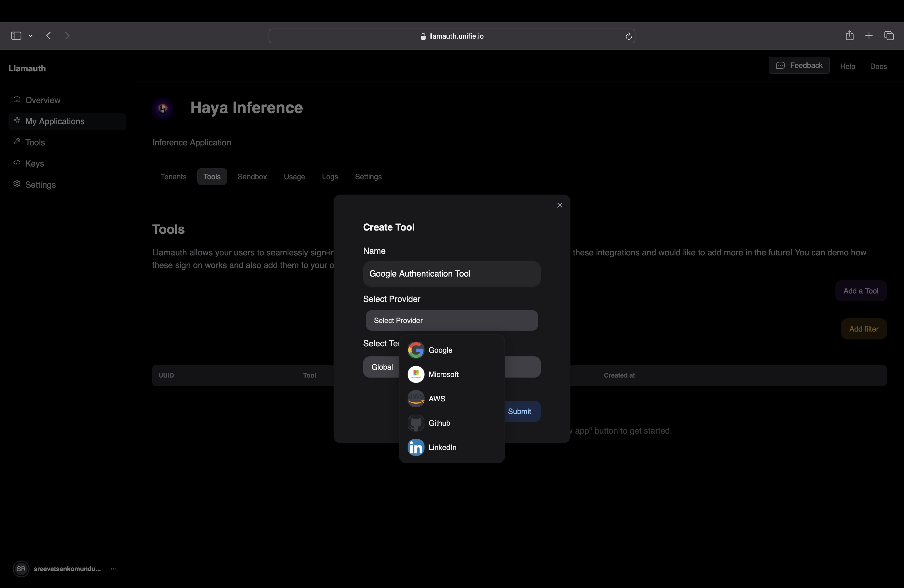Select Microsoft provider logo option
Image resolution: width=904 pixels, height=588 pixels.
(x=416, y=374)
